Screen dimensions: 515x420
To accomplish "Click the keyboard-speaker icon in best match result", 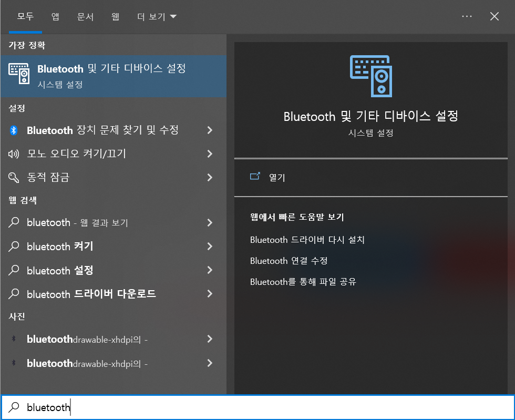I will (x=19, y=74).
